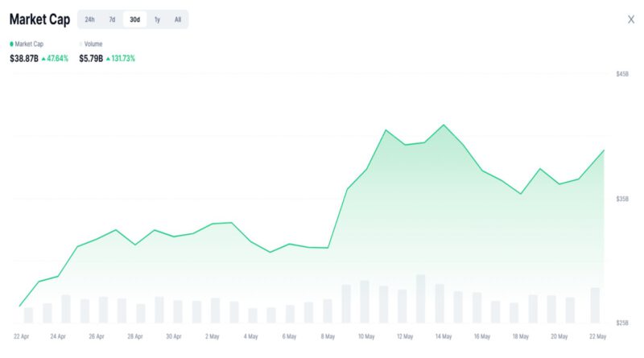Switch to the All time range

(x=178, y=19)
